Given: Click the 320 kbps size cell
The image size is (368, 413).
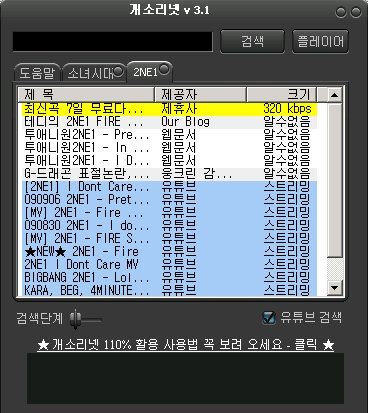Looking at the screenshot, I should pyautogui.click(x=287, y=109).
